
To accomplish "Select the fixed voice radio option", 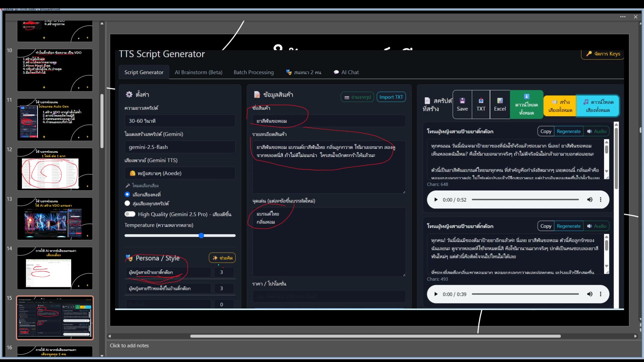I will click(x=127, y=194).
